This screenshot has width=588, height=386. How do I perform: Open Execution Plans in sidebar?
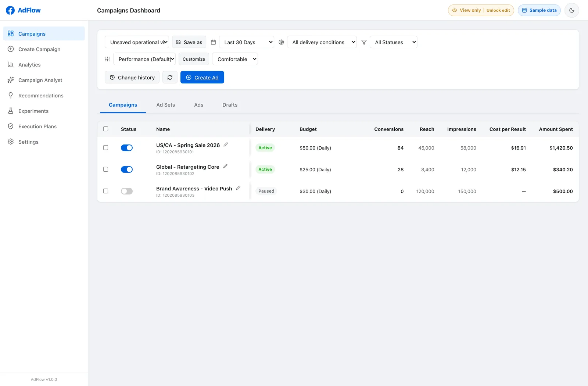(x=44, y=126)
